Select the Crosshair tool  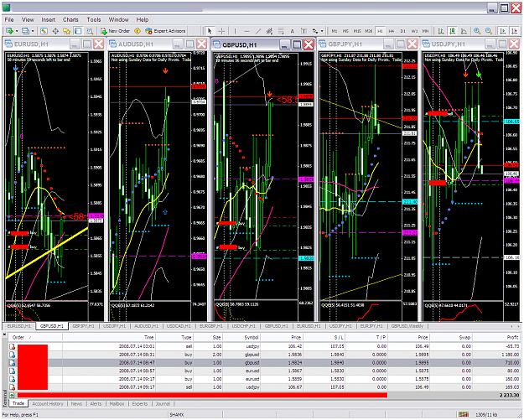221,31
